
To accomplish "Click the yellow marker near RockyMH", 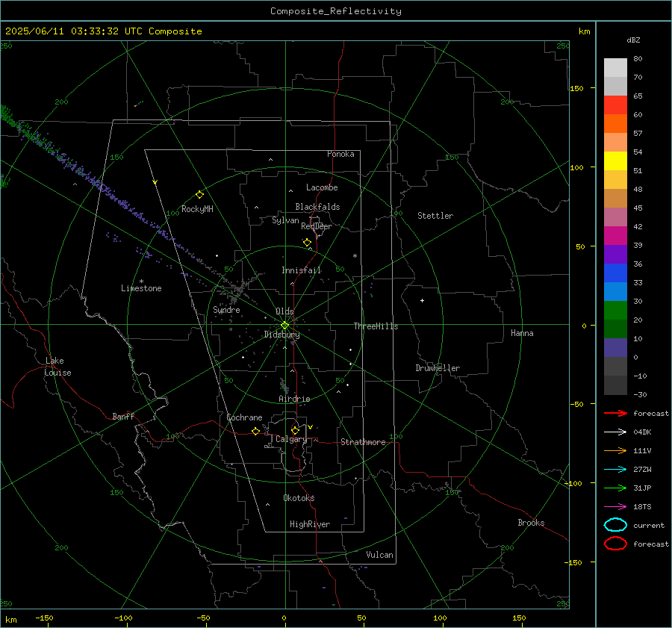I will click(x=199, y=195).
